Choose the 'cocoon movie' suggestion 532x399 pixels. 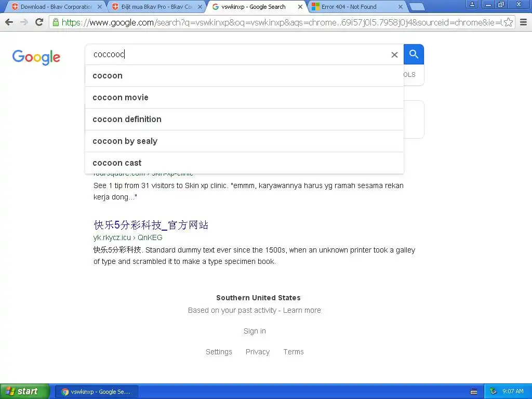tap(244, 97)
